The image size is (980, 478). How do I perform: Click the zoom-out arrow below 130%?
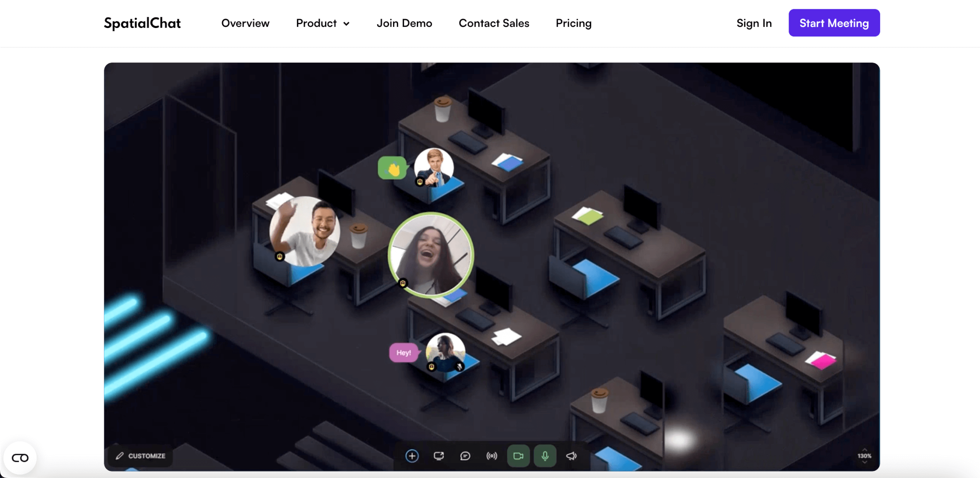[864, 462]
